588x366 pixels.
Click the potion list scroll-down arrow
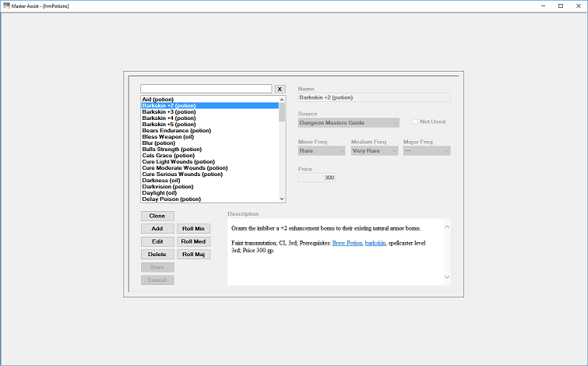[282, 199]
